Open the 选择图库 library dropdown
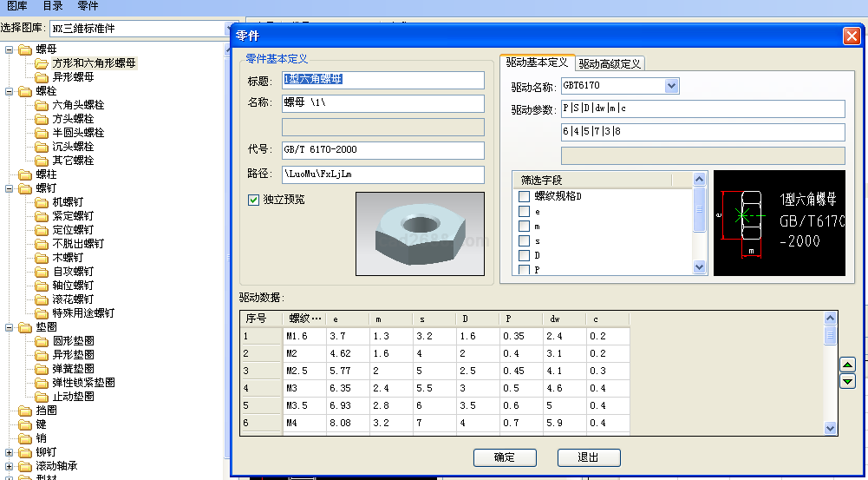Image resolution: width=868 pixels, height=480 pixels. (x=230, y=29)
